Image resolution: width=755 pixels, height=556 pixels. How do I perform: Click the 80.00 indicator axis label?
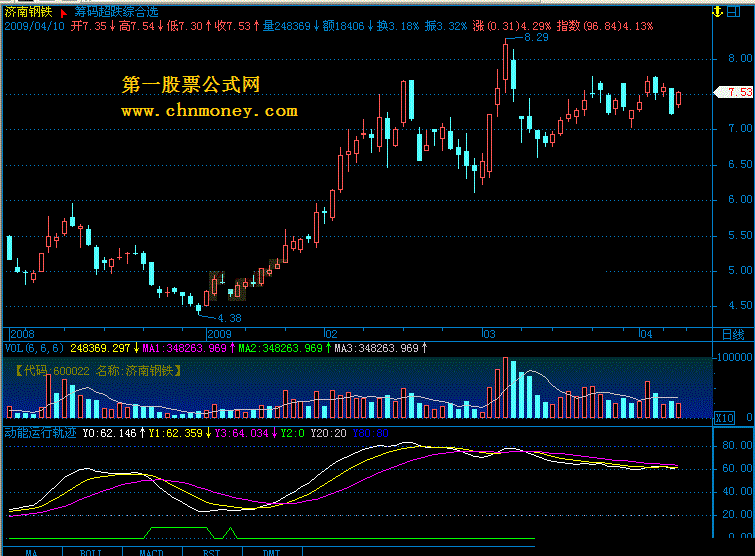(737, 445)
